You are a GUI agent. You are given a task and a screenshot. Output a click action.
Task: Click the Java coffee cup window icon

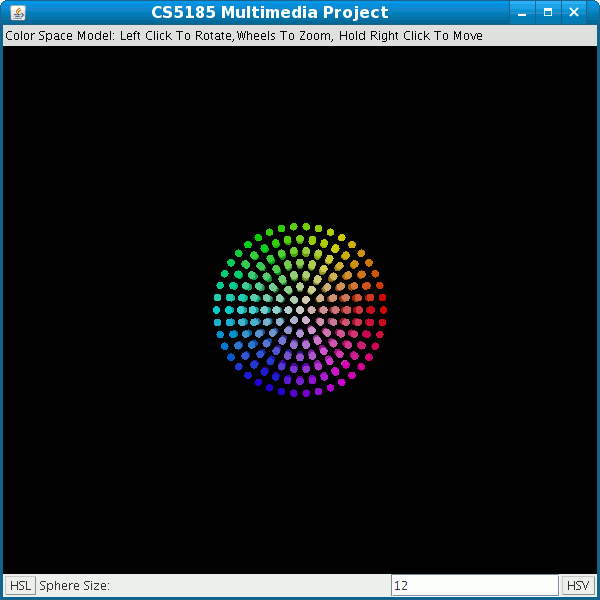click(x=18, y=13)
